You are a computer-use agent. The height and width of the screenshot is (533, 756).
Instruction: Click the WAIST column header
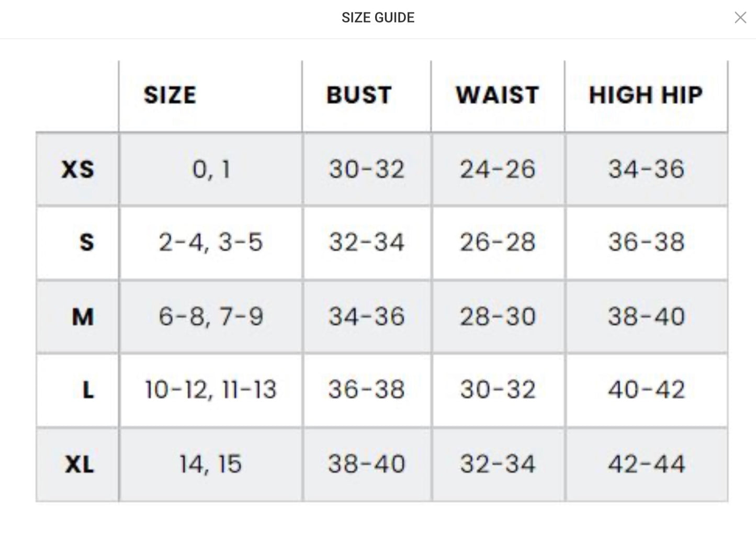(497, 95)
